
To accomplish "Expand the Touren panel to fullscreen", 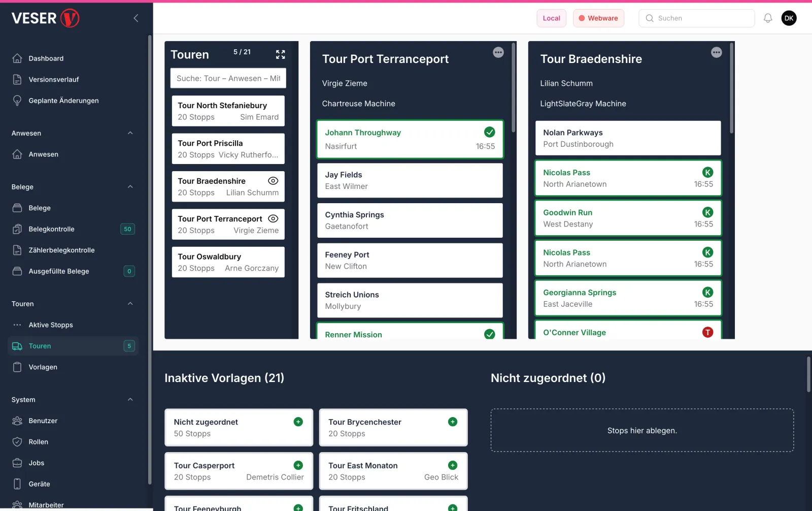I will point(280,54).
